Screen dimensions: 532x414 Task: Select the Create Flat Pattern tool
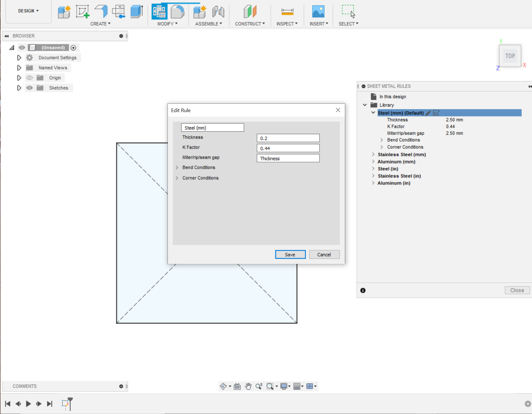tap(119, 12)
